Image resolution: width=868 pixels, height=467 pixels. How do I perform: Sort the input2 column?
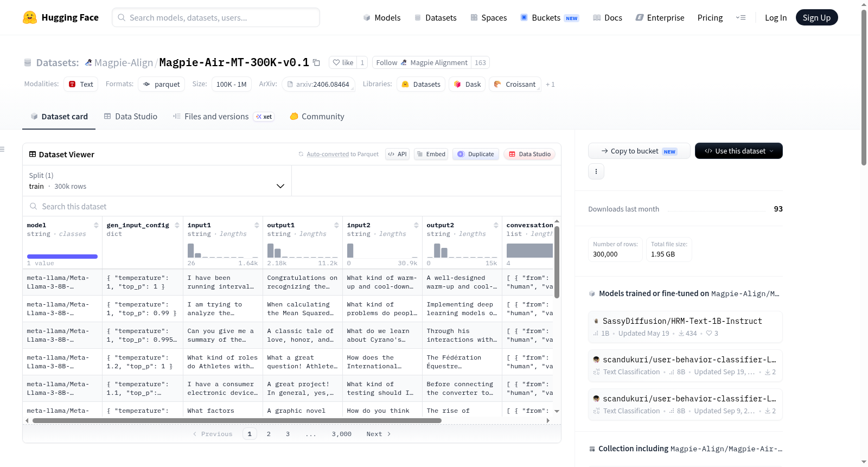(416, 225)
